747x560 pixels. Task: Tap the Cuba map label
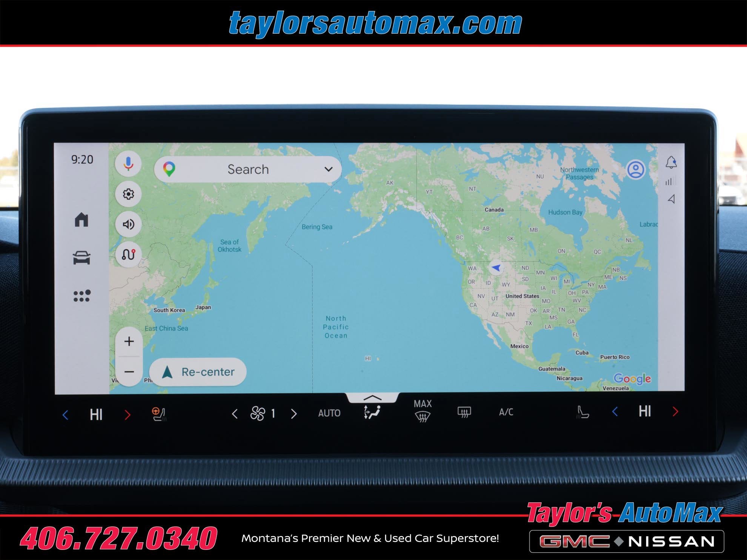click(x=582, y=353)
